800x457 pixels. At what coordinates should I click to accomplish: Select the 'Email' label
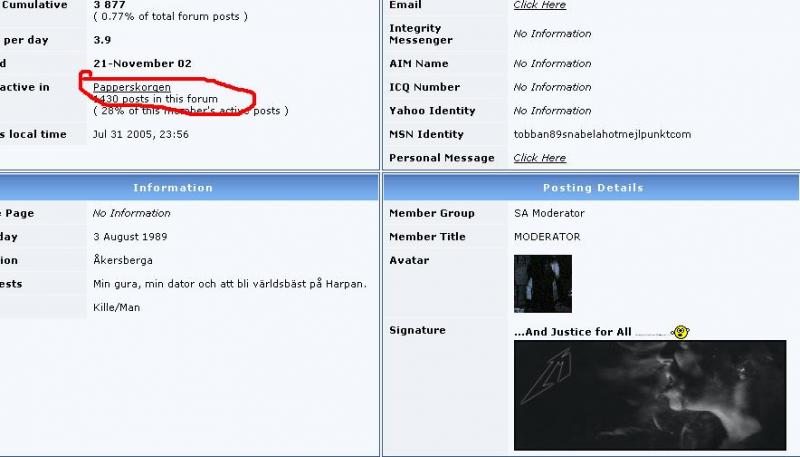(405, 5)
